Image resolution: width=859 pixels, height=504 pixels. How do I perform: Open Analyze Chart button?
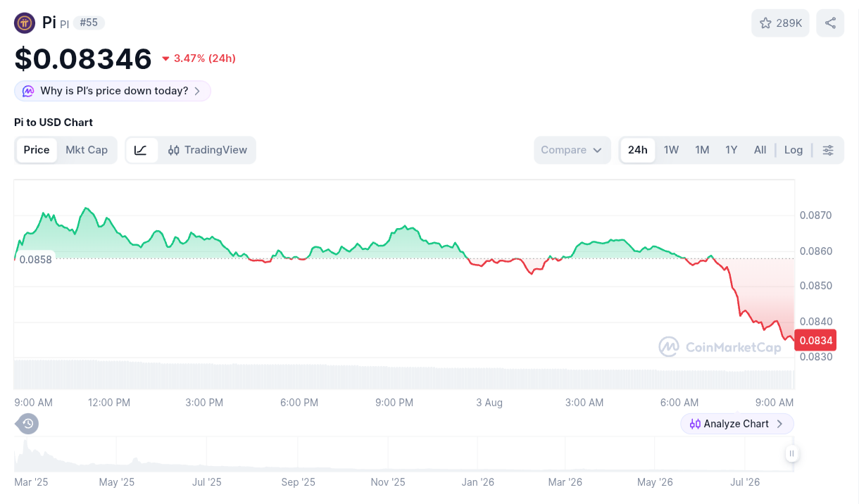click(x=737, y=424)
